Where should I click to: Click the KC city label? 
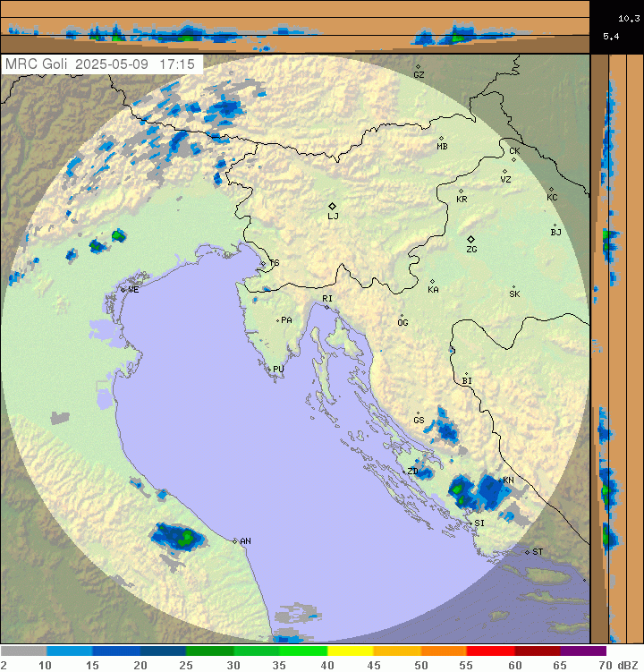tap(552, 198)
